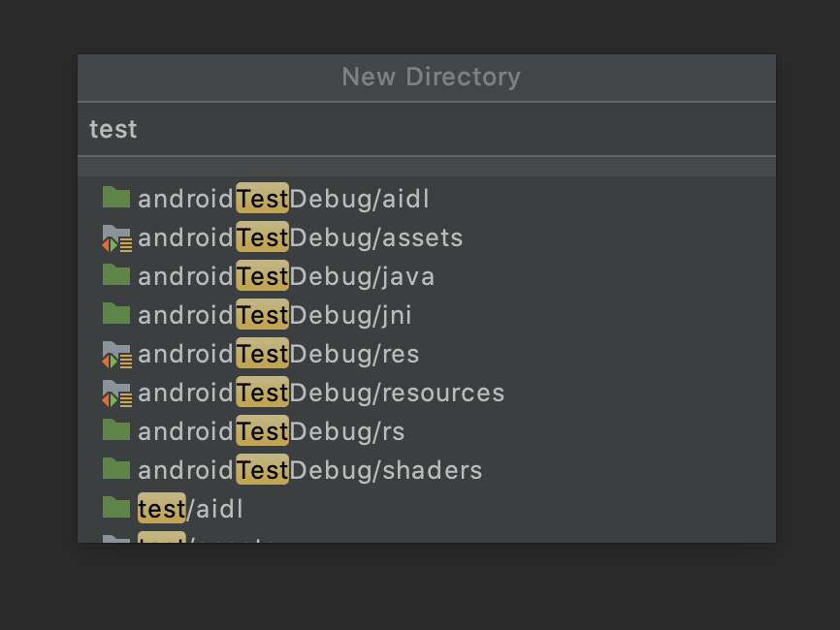Click the resource folder icon beside androidTestDebug/resources
The width and height of the screenshot is (840, 630).
tap(115, 393)
